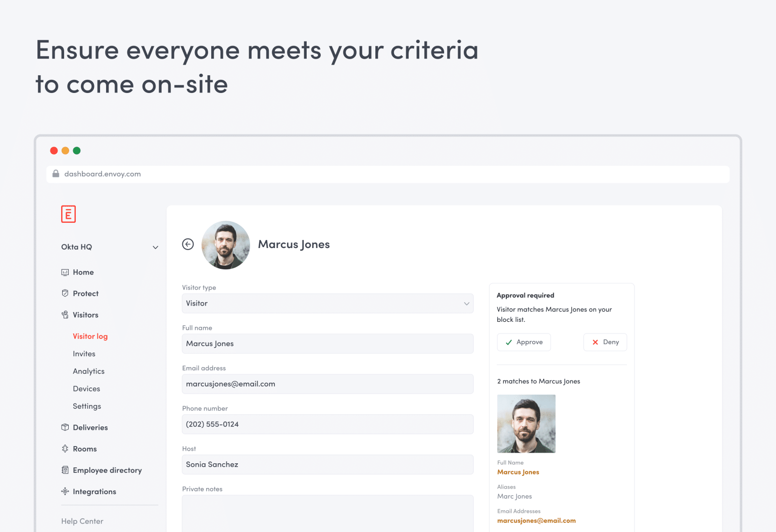Image resolution: width=776 pixels, height=532 pixels.
Task: Switch to Visitors Settings
Action: 86,406
